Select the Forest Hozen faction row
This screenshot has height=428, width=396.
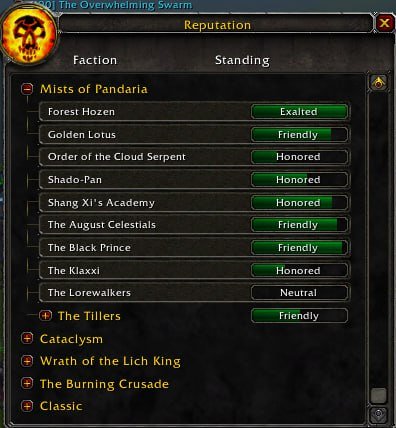pos(194,112)
